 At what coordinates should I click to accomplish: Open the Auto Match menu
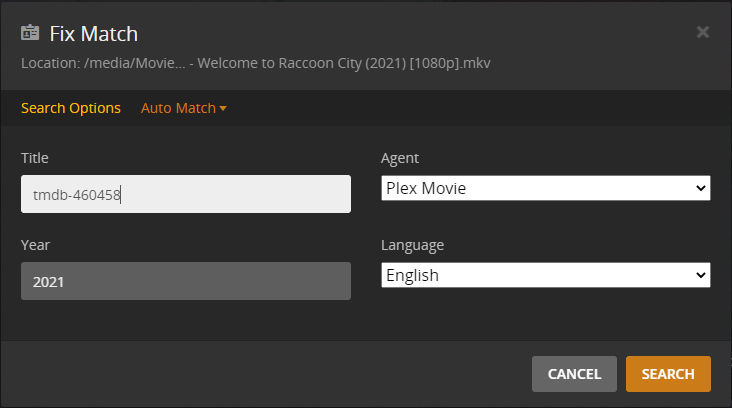[179, 108]
